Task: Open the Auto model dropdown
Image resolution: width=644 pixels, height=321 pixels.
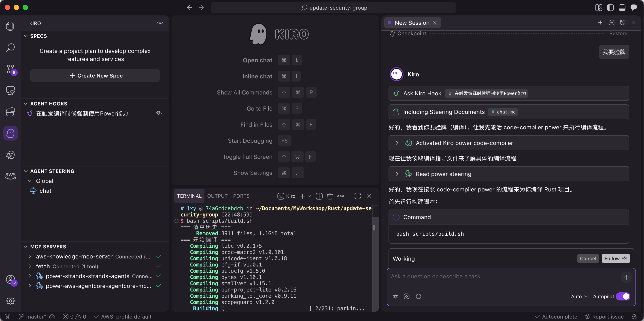Action: pos(579,296)
